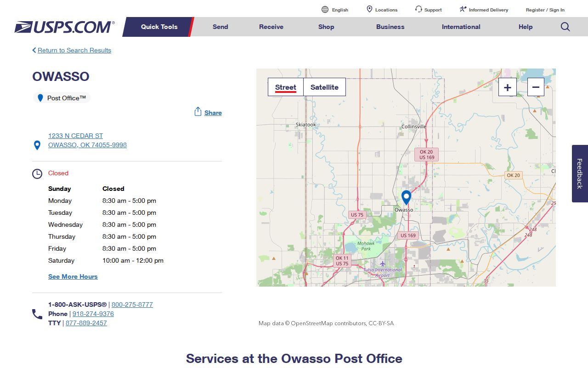
Task: Click phone number 918-274-9376
Action: (x=93, y=314)
